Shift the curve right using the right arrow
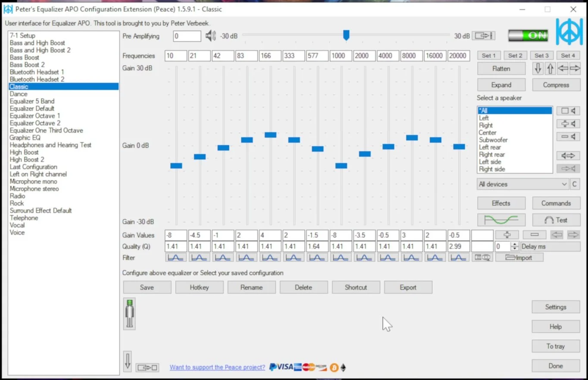This screenshot has height=380, width=588. click(575, 69)
